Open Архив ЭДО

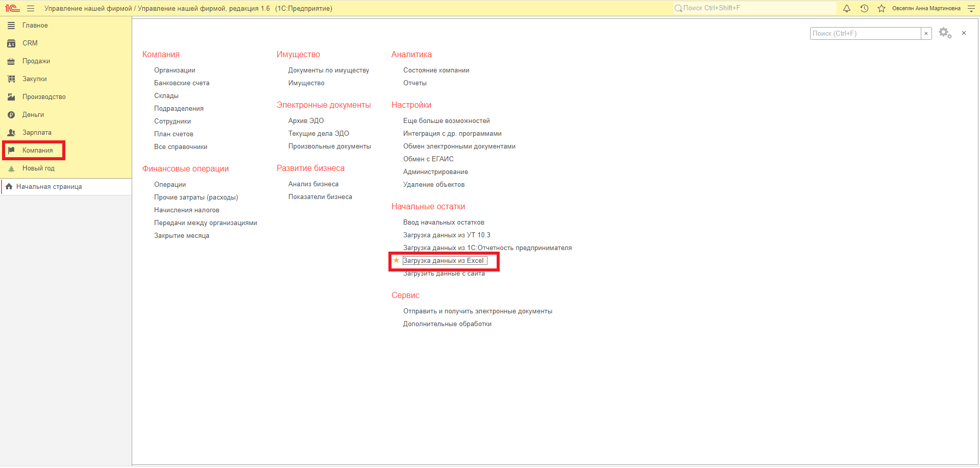(x=306, y=121)
